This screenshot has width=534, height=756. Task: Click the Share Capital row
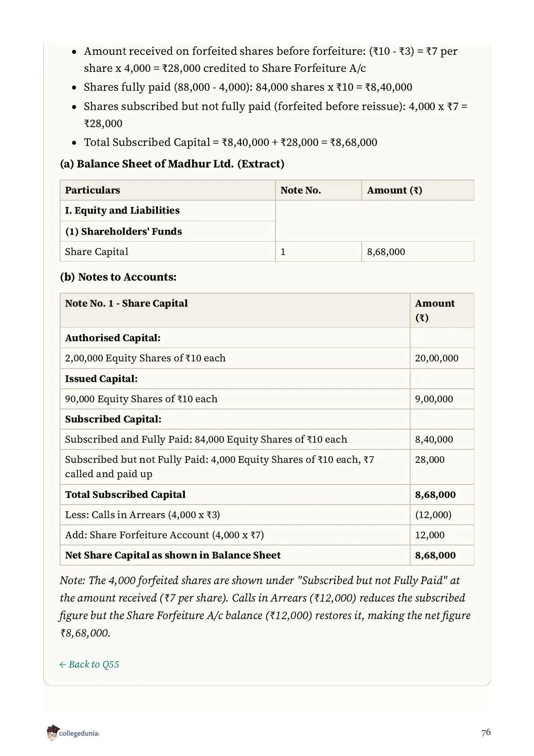pyautogui.click(x=267, y=252)
